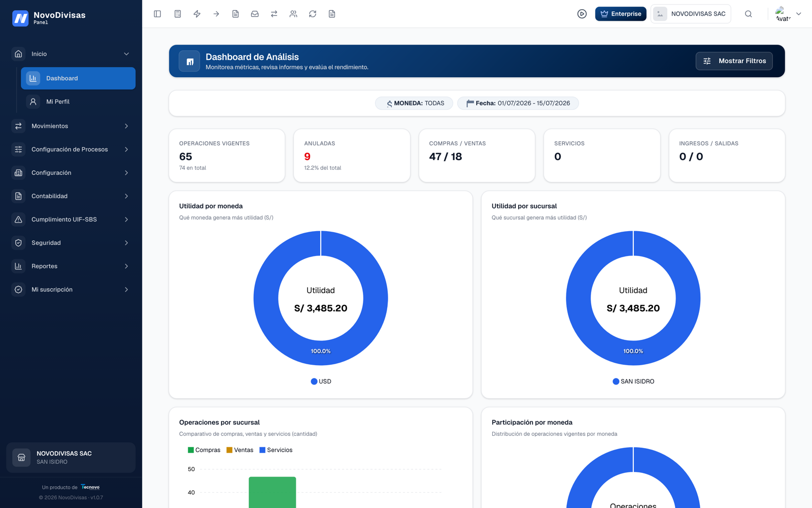Viewport: 812px width, 508px height.
Task: Open the inbox tray icon
Action: (x=255, y=14)
